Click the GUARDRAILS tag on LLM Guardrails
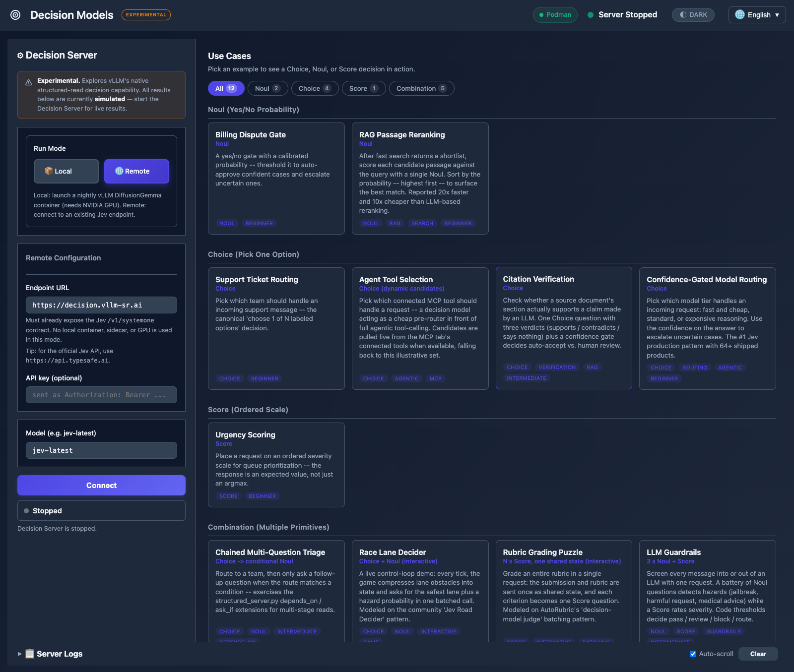Screen dimensions: 794x672 click(x=724, y=632)
